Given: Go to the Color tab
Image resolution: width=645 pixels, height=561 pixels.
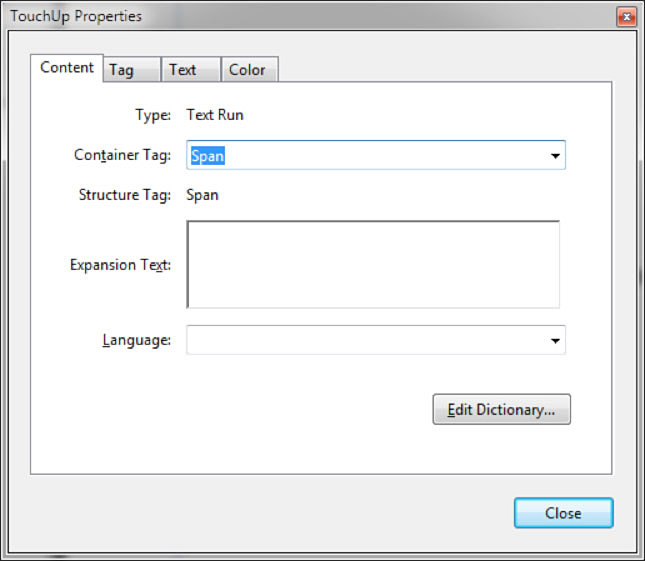Looking at the screenshot, I should (247, 70).
